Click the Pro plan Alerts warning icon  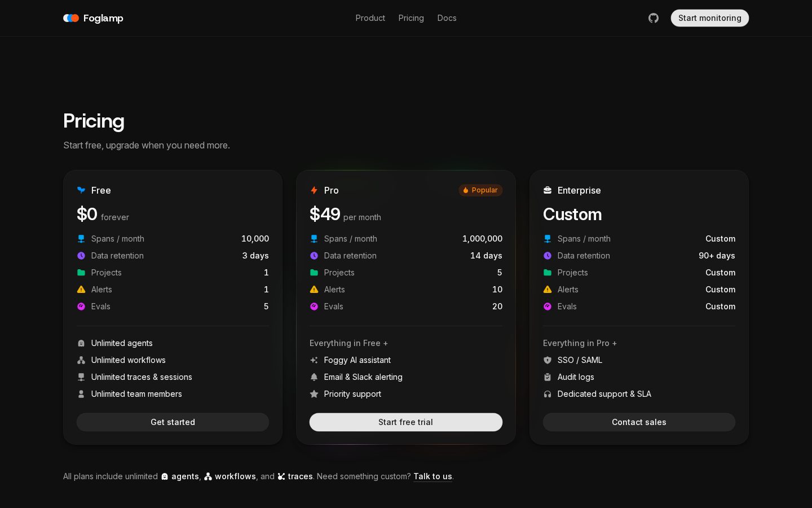[x=314, y=290]
